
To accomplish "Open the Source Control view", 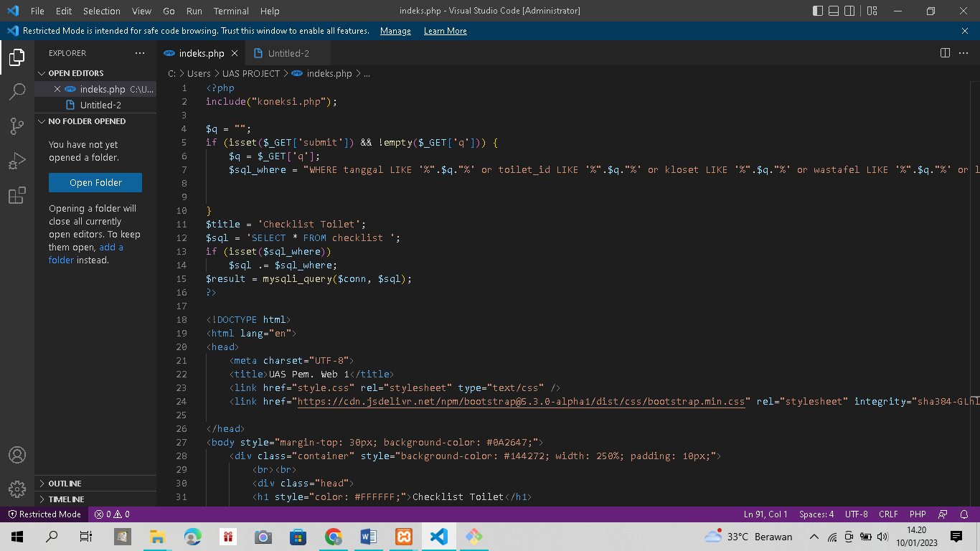I will click(x=16, y=126).
